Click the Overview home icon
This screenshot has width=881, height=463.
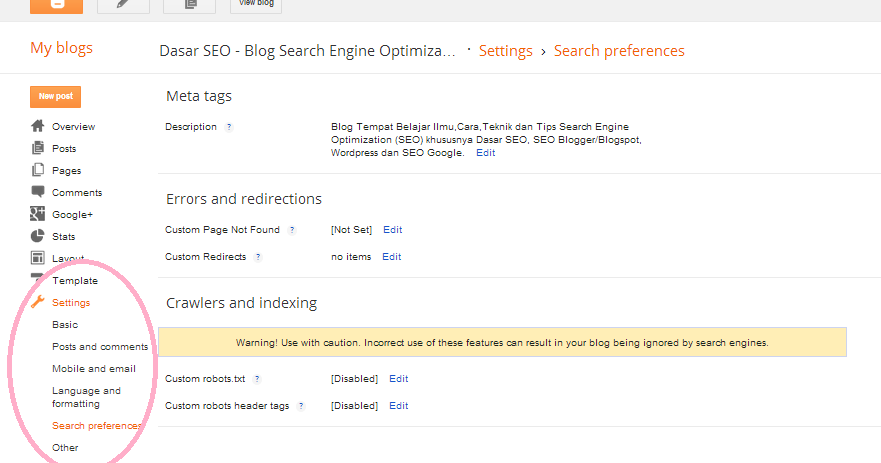point(38,126)
